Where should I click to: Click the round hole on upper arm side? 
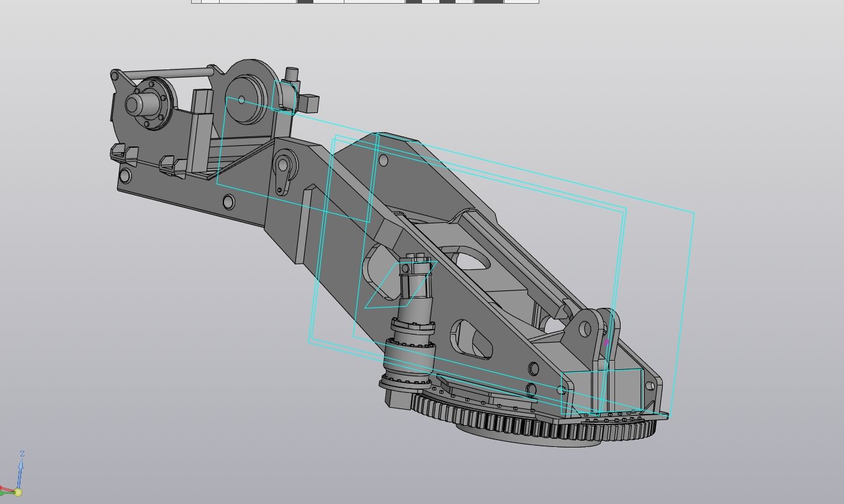(228, 202)
